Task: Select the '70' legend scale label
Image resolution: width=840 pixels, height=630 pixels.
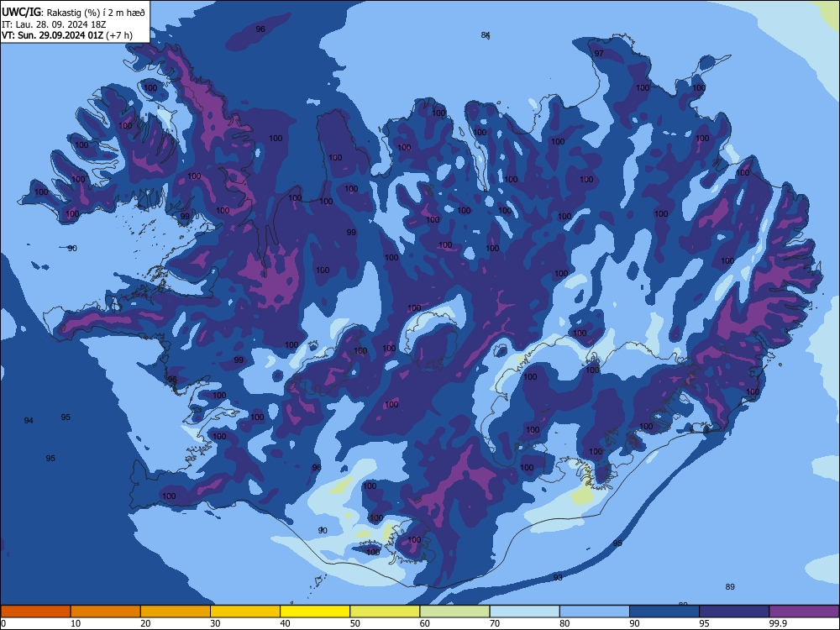Action: coord(495,623)
